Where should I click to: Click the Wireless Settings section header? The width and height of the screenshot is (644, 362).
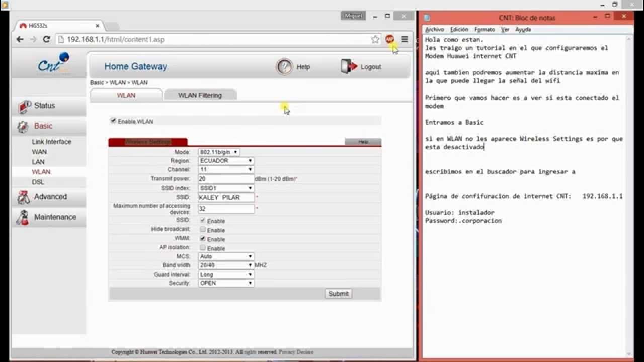point(148,142)
